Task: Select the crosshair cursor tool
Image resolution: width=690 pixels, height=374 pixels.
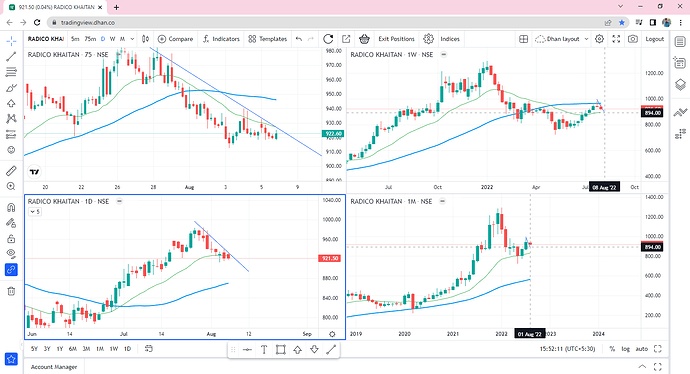Action: pos(11,41)
